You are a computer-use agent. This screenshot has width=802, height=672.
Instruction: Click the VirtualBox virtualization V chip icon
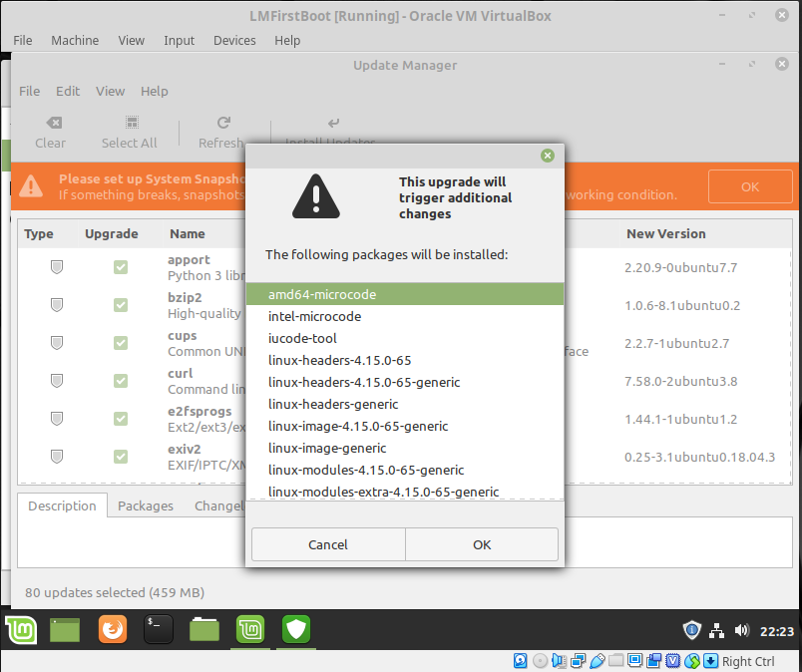pyautogui.click(x=672, y=661)
